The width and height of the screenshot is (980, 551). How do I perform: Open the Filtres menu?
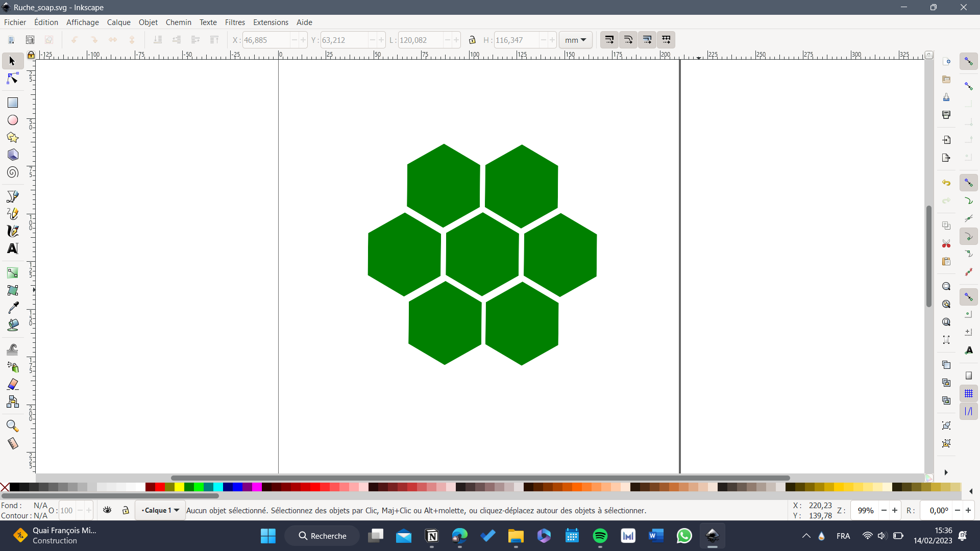click(x=235, y=22)
